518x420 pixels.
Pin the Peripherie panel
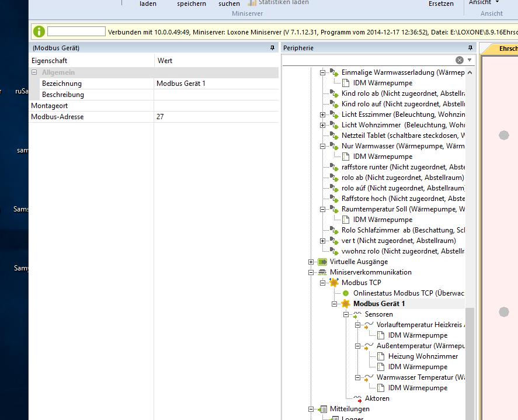pyautogui.click(x=470, y=48)
